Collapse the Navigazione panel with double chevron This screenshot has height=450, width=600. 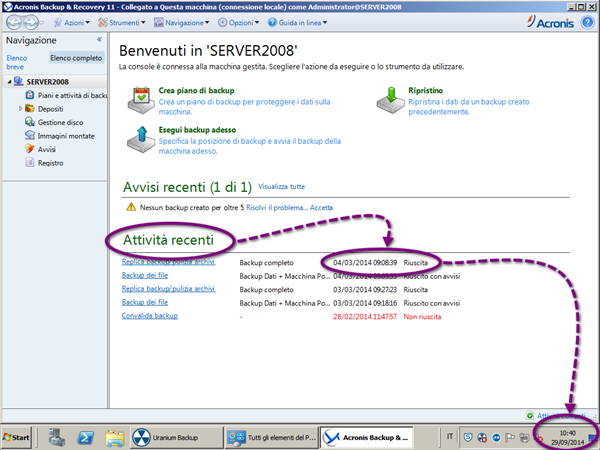coord(99,39)
